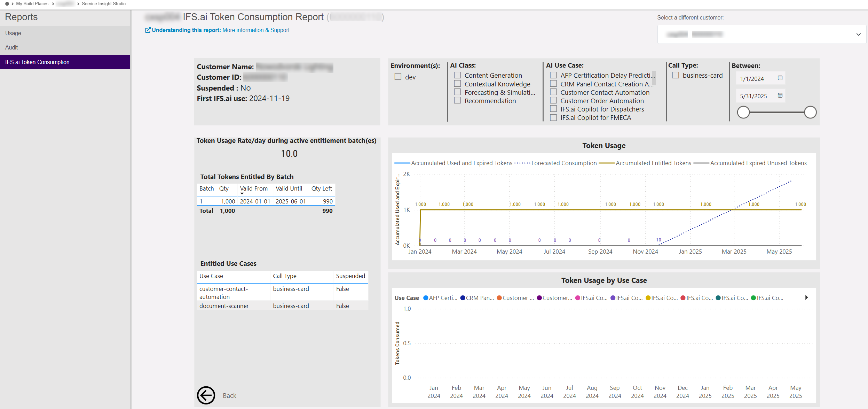
Task: Select the customer-contact-automation row
Action: coord(283,293)
